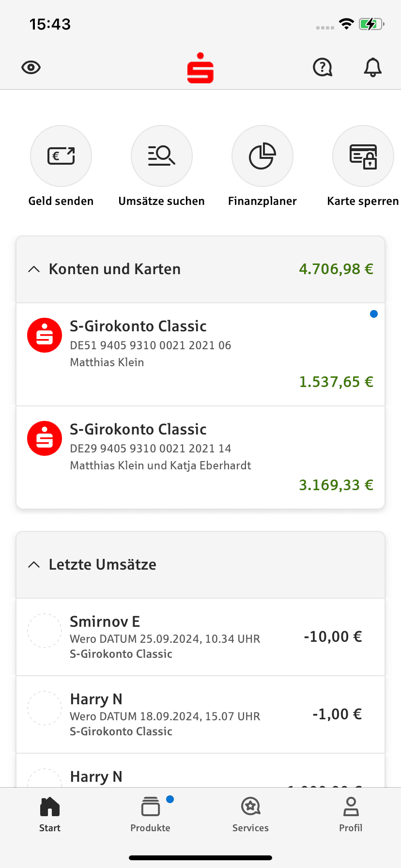Go to the Profil tab
This screenshot has height=868, width=401.
351,814
